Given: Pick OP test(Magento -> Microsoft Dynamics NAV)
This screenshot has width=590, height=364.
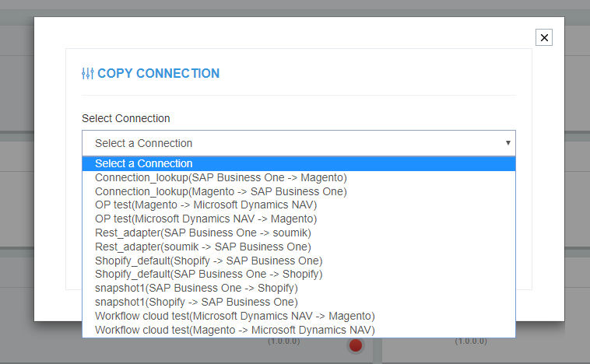Looking at the screenshot, I should point(299,205).
